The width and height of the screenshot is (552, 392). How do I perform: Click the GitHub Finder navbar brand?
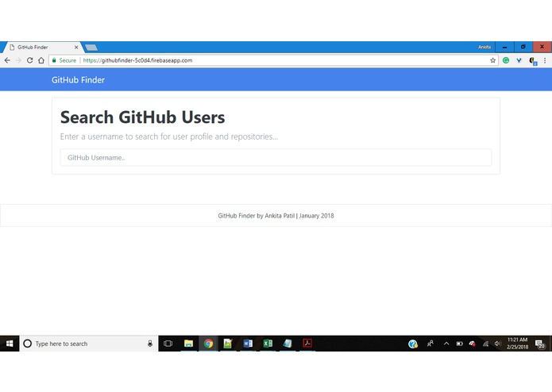[78, 80]
